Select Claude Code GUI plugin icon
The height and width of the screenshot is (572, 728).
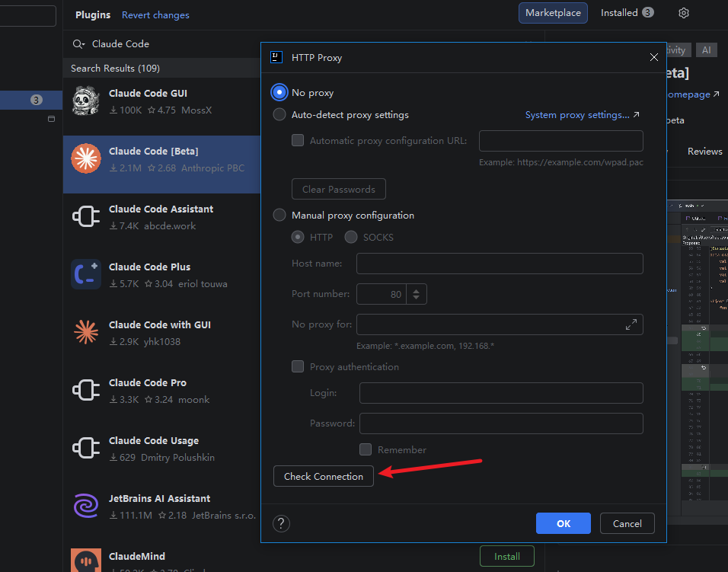pyautogui.click(x=86, y=101)
